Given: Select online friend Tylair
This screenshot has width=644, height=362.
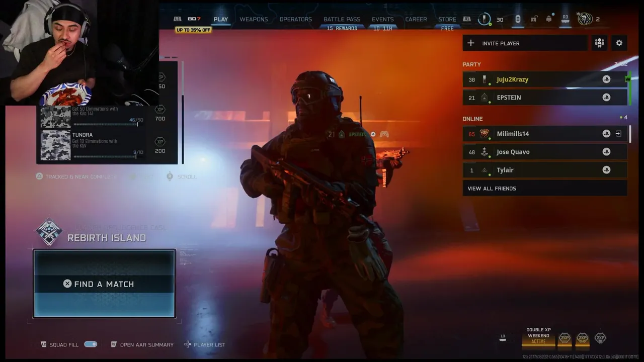Looking at the screenshot, I should point(545,170).
